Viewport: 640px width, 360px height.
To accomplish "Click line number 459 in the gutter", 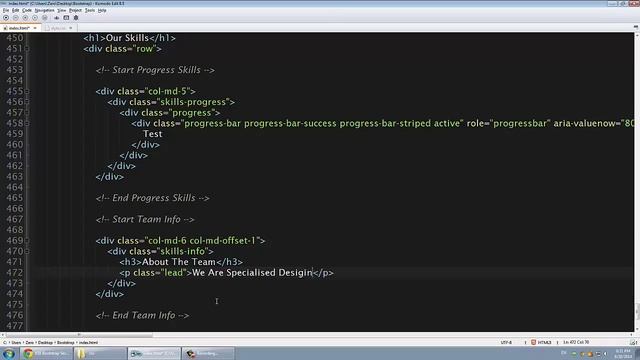I will pyautogui.click(x=15, y=134).
